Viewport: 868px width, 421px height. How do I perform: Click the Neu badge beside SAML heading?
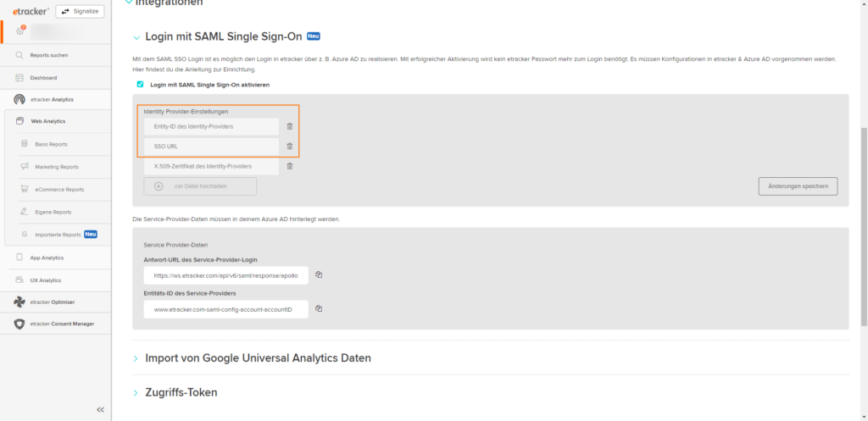[314, 36]
